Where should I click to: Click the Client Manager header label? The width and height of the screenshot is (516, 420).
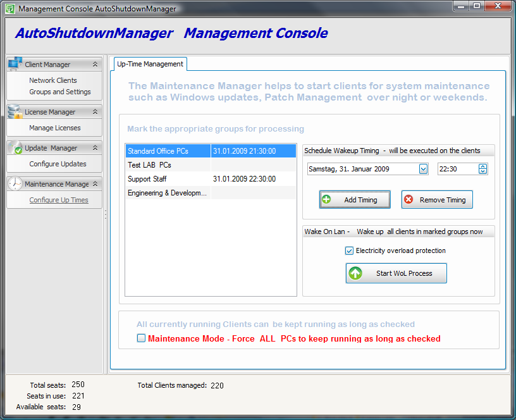(x=47, y=65)
